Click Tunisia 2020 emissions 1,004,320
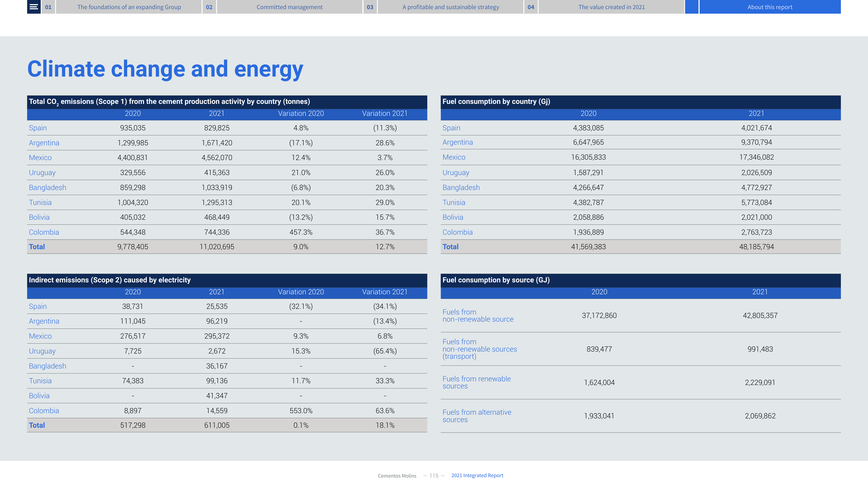This screenshot has height=488, width=868. click(133, 202)
